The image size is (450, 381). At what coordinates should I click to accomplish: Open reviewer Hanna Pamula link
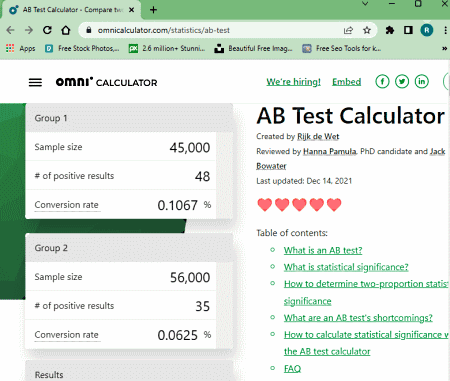pyautogui.click(x=329, y=152)
